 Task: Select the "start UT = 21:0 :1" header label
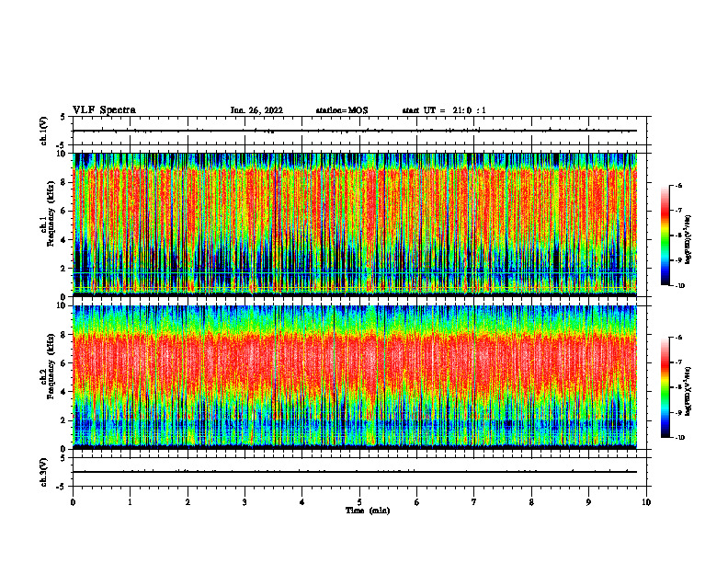(x=444, y=110)
